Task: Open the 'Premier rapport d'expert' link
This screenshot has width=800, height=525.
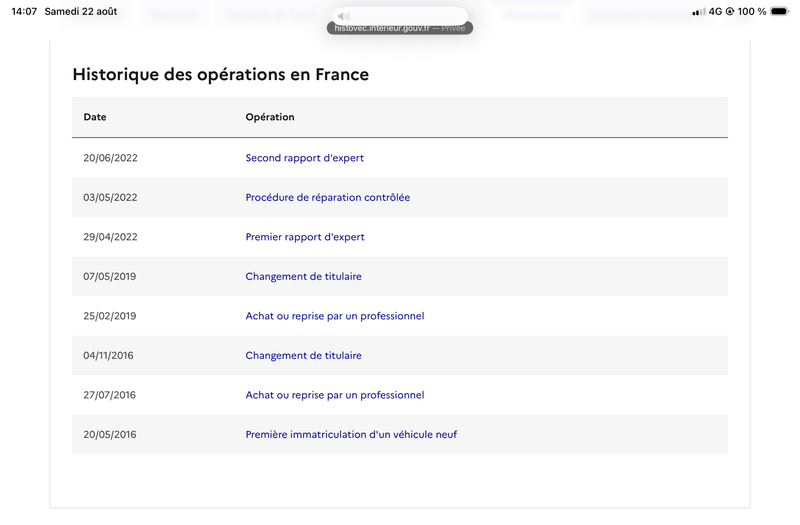Action: (305, 237)
